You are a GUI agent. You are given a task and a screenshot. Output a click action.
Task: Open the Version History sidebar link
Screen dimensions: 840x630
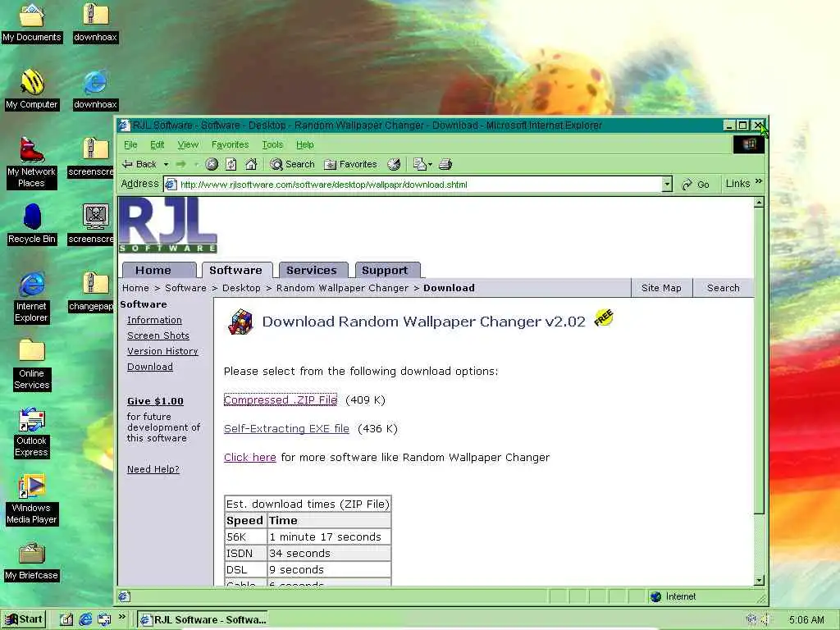(162, 351)
